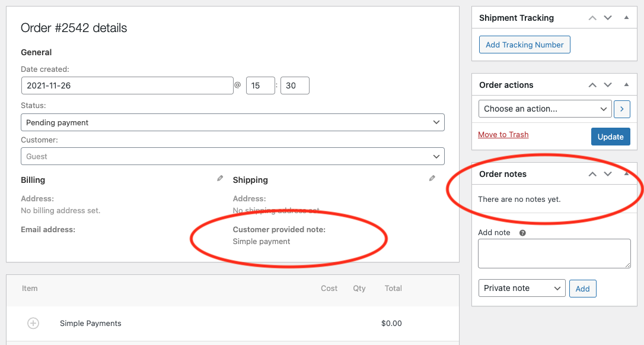Open the Status dropdown showing Pending payment
The width and height of the screenshot is (644, 345).
(x=232, y=122)
